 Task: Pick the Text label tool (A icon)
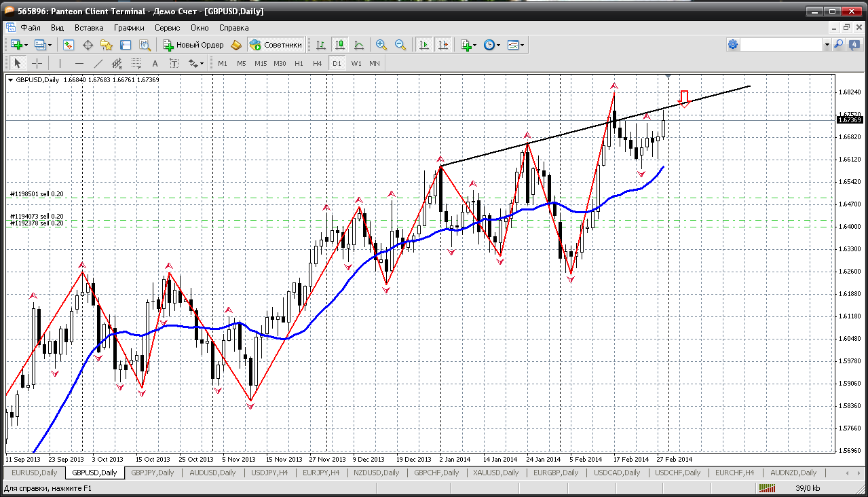[155, 63]
